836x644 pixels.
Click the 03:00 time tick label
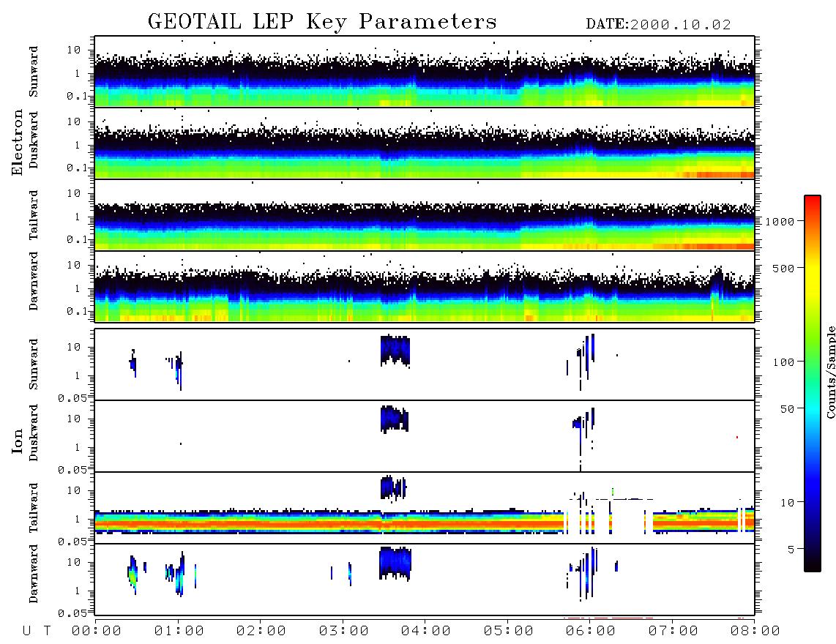tap(343, 632)
